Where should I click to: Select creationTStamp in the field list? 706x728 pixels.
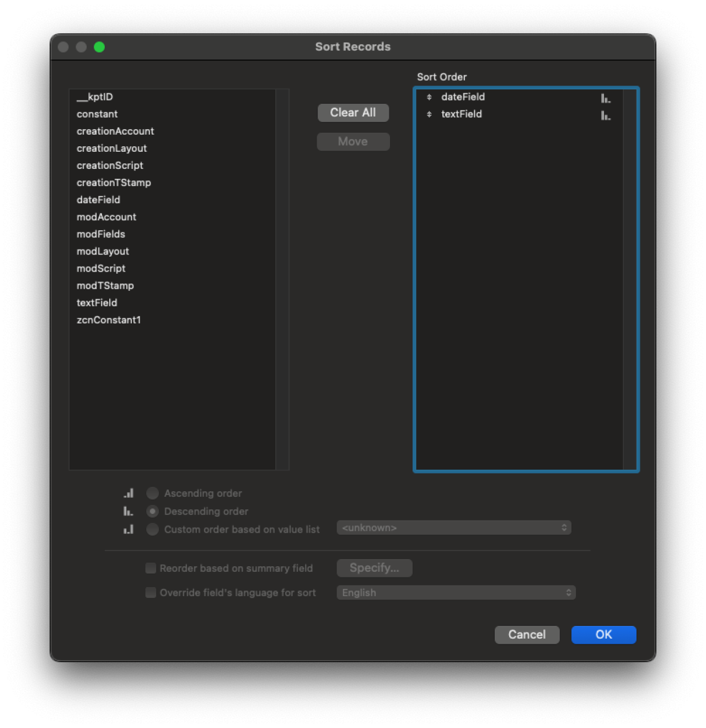click(x=114, y=183)
